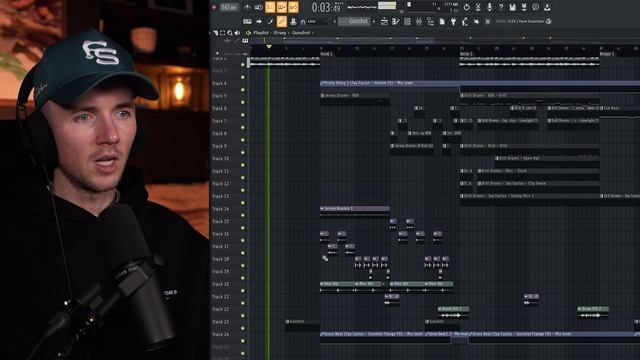Click the brush icon in second toolbar row
The width and height of the screenshot is (640, 360).
click(x=270, y=21)
